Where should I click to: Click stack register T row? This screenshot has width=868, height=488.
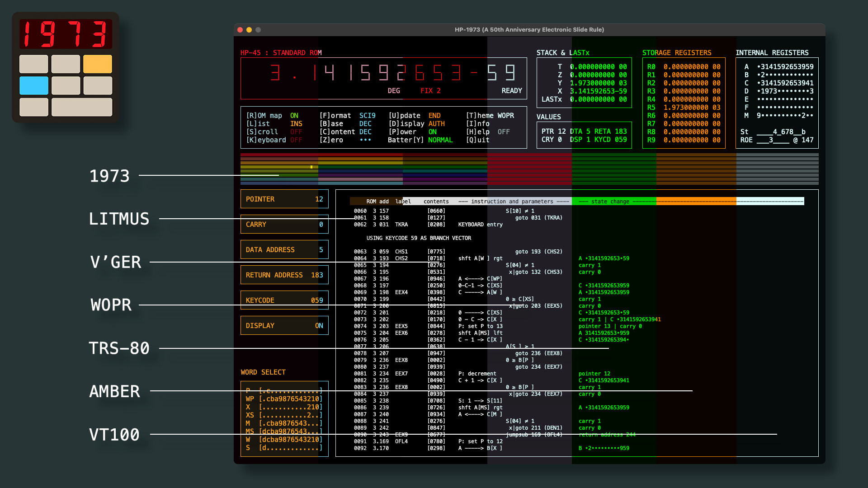click(x=592, y=67)
